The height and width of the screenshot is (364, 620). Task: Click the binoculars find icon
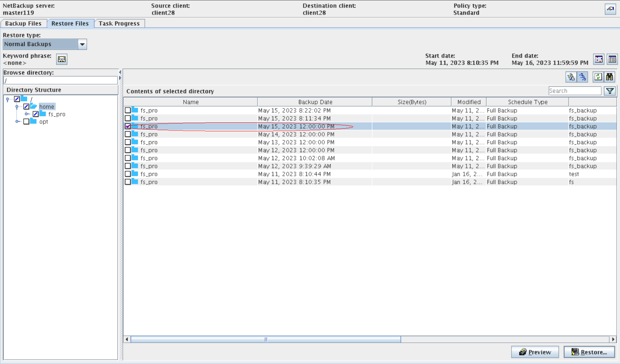point(610,77)
